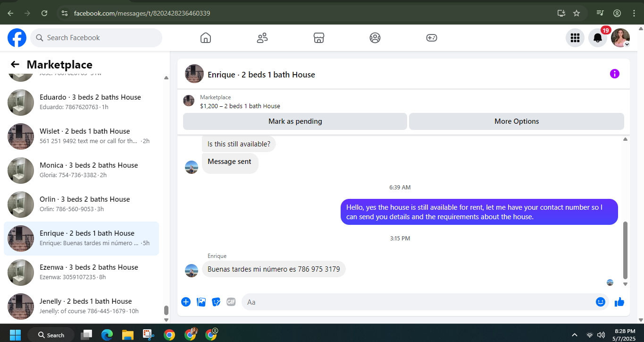Open Jenelly 2 beds 1 bath conversation

click(81, 307)
